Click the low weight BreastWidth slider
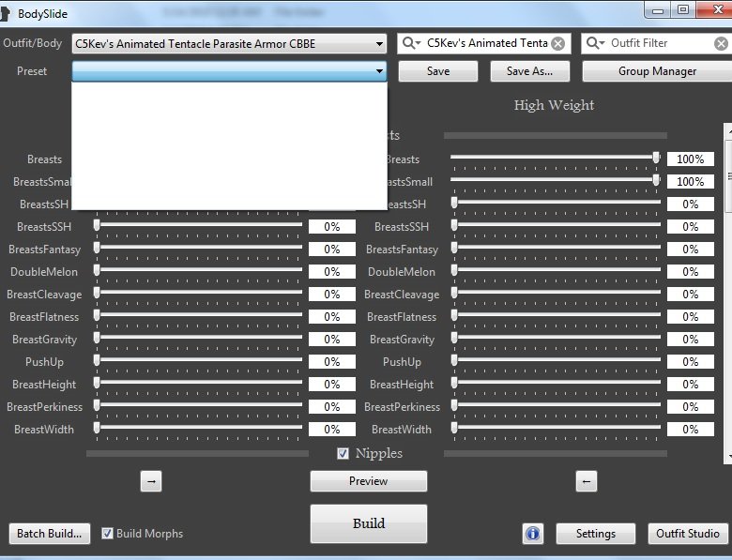 coord(198,428)
